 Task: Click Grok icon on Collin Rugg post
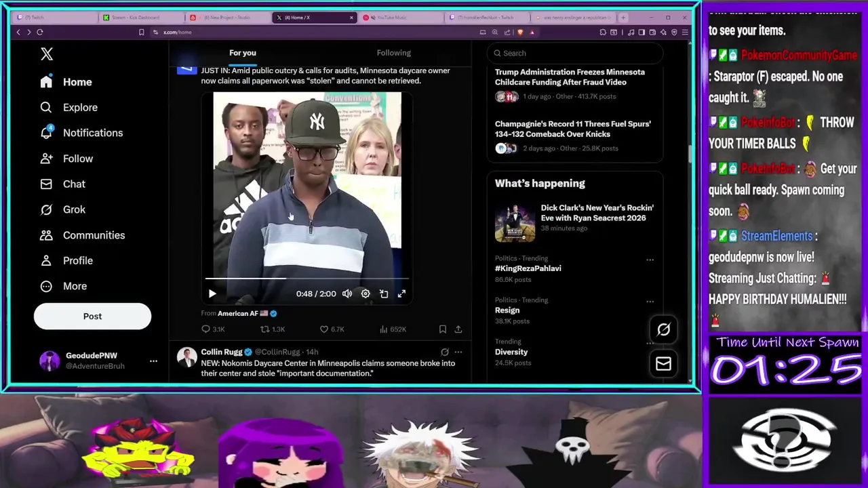[x=444, y=352]
